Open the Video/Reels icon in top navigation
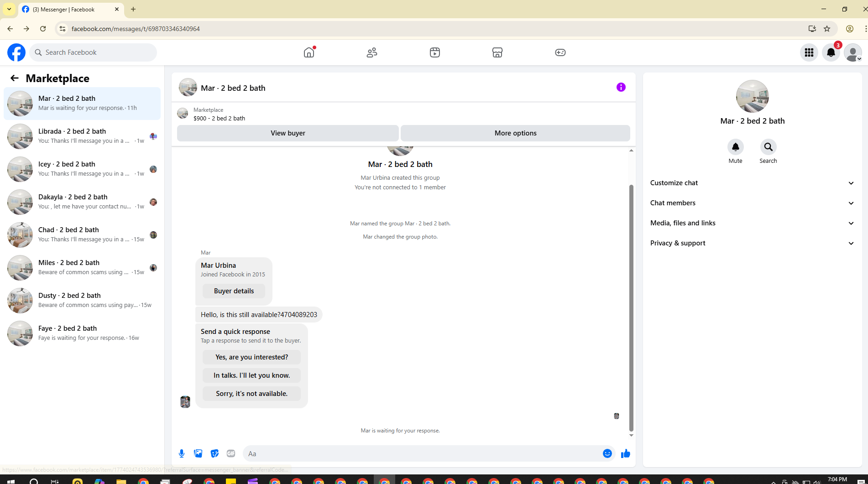This screenshot has height=484, width=868. point(435,52)
